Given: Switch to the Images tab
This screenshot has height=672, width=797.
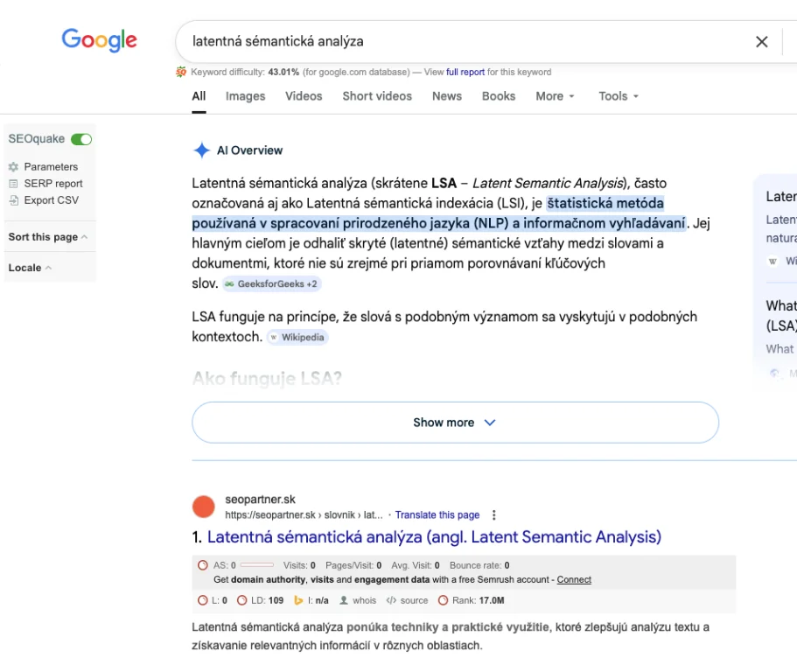Looking at the screenshot, I should point(245,96).
